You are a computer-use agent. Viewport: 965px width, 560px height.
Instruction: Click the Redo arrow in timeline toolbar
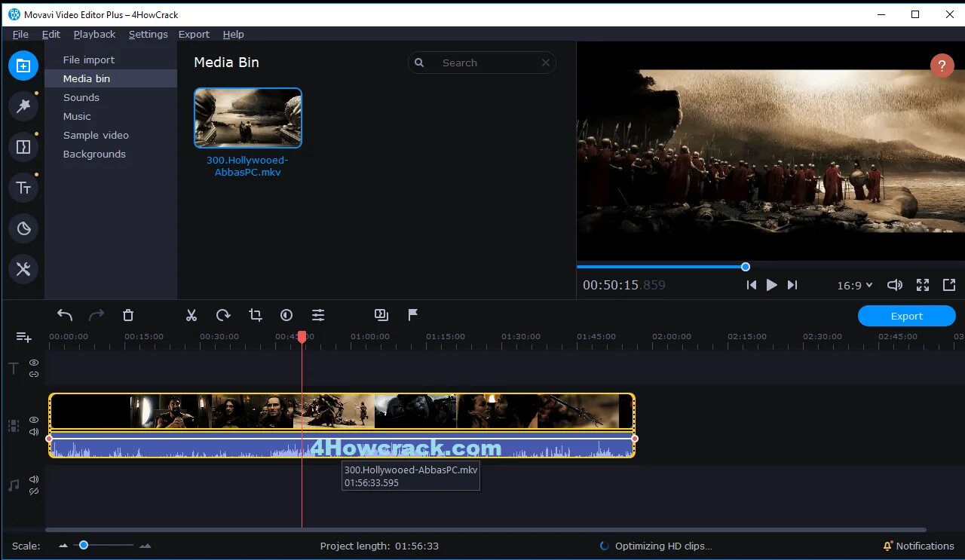pos(96,315)
